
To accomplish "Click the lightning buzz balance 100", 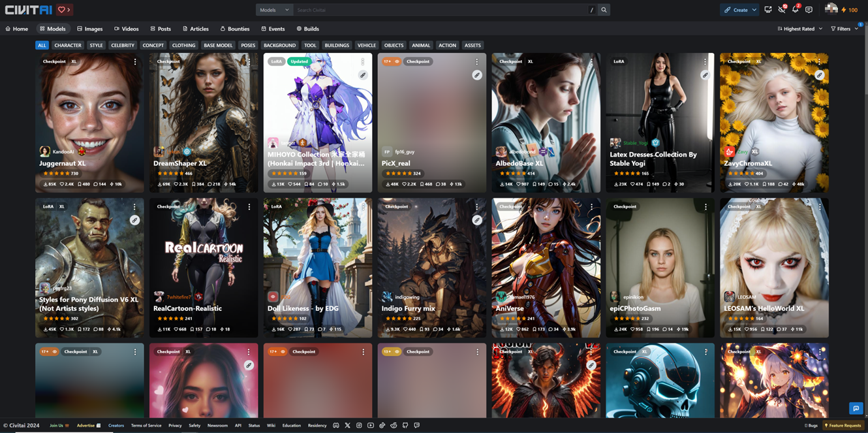I will coord(849,10).
